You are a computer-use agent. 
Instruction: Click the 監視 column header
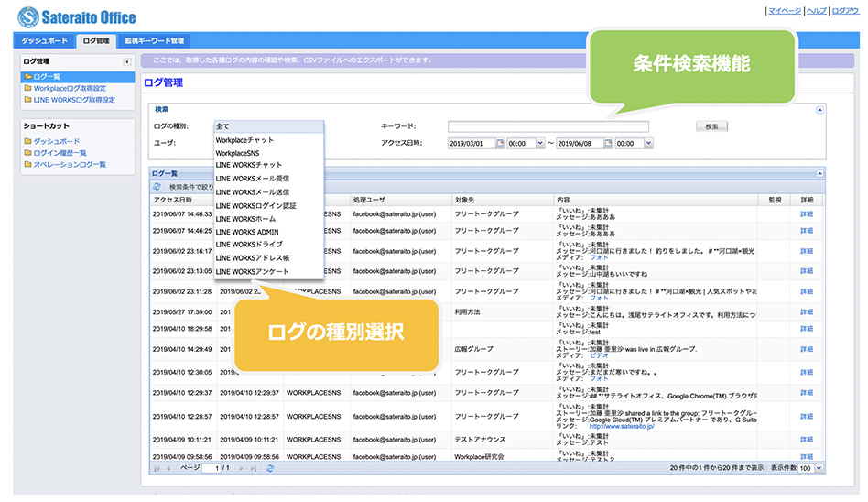point(775,200)
